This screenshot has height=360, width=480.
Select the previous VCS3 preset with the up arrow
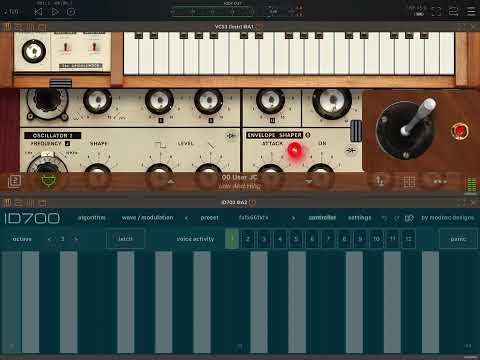coord(171,182)
